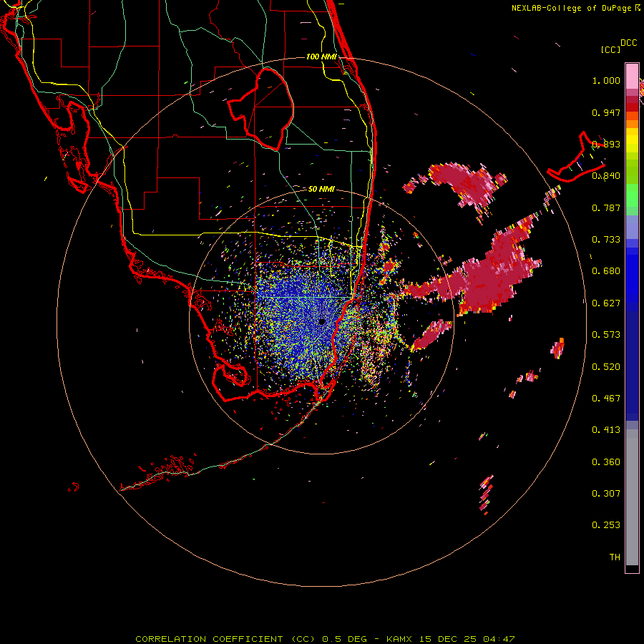Select the 0.467 color scale value
644x644 pixels.
pyautogui.click(x=606, y=399)
